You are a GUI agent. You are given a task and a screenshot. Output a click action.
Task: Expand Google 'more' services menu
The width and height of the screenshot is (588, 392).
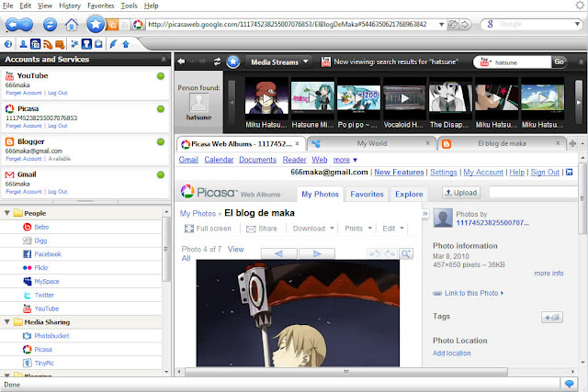pos(345,160)
